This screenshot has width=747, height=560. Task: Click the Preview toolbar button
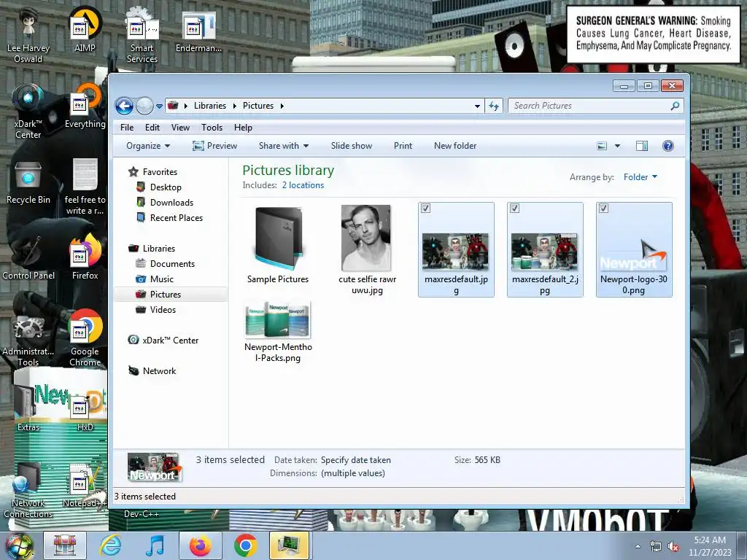point(215,146)
